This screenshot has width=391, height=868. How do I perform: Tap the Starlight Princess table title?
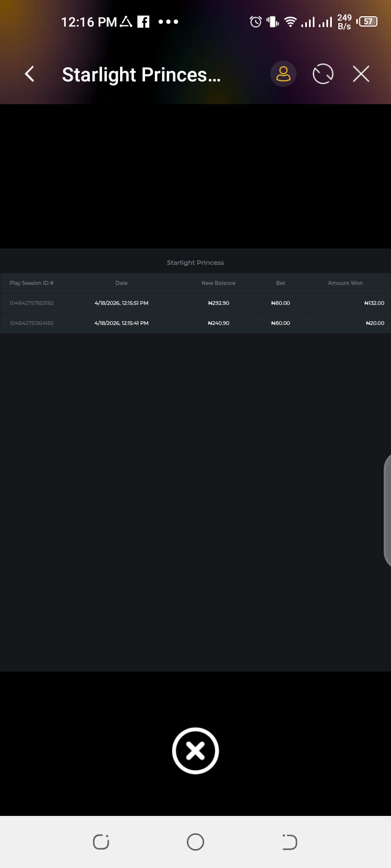click(x=195, y=263)
